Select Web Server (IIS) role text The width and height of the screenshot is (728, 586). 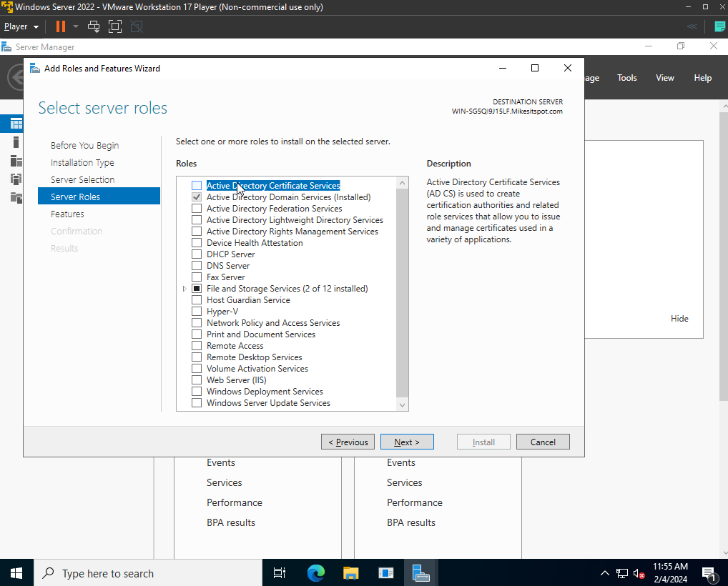tap(236, 380)
